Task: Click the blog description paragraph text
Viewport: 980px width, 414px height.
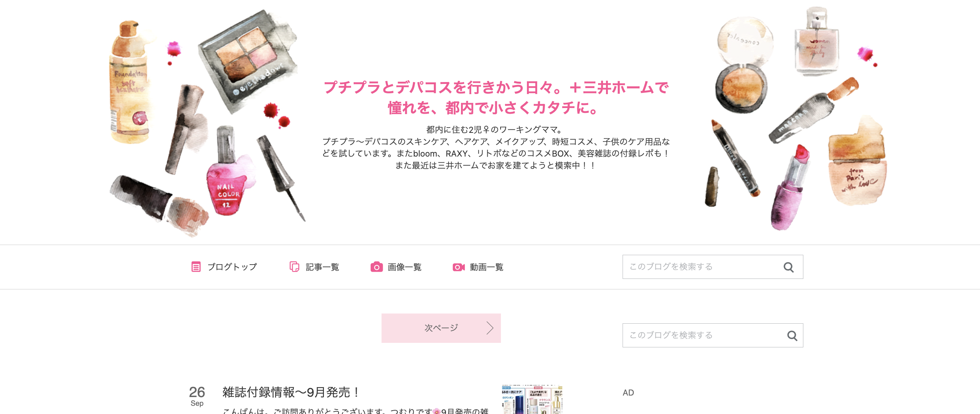Action: [x=496, y=148]
